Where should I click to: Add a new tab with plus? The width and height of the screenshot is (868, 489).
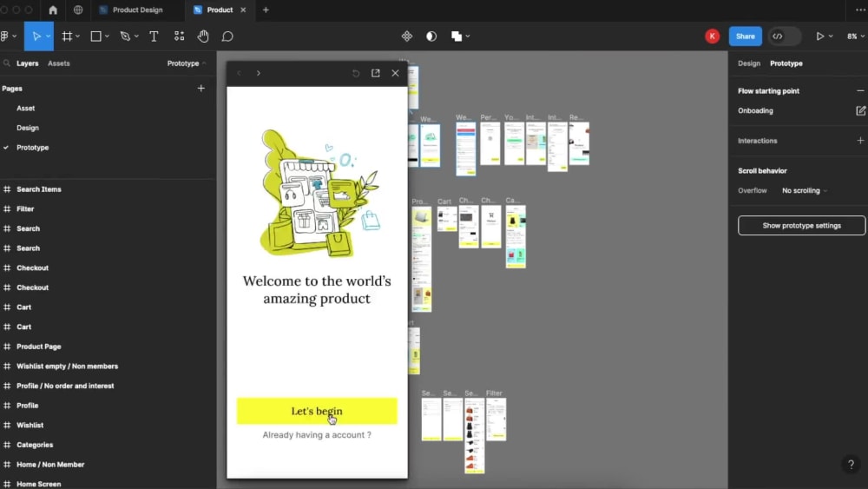pos(266,10)
